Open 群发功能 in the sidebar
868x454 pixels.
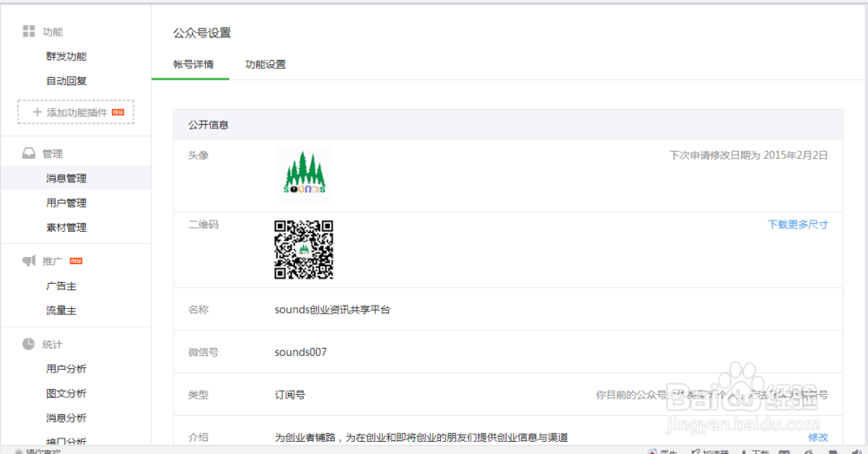pyautogui.click(x=67, y=56)
